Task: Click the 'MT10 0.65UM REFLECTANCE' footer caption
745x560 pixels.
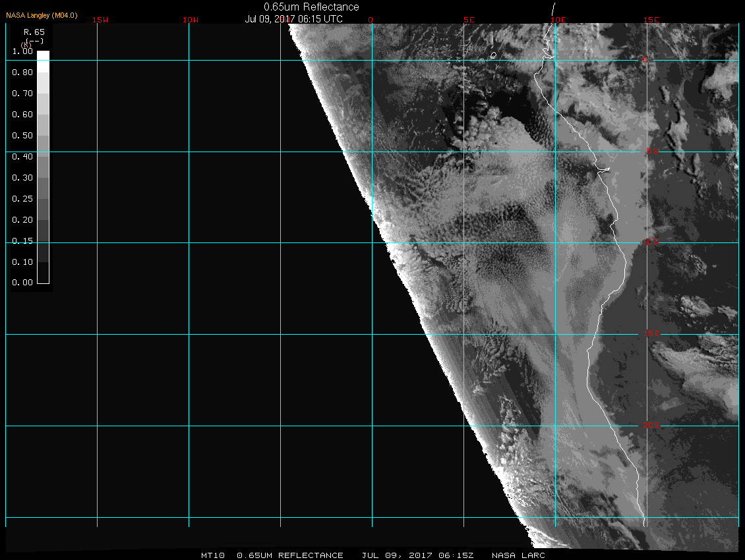Action: pyautogui.click(x=272, y=555)
